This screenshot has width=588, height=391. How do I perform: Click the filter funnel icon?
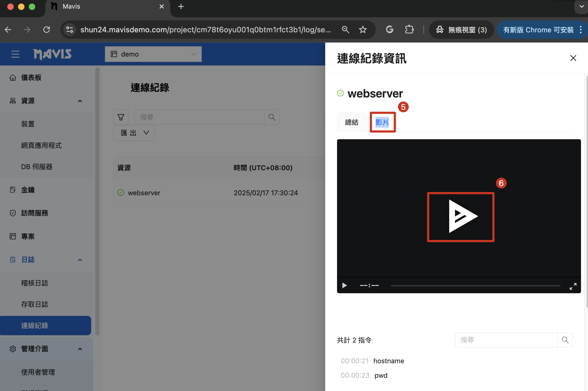click(121, 117)
